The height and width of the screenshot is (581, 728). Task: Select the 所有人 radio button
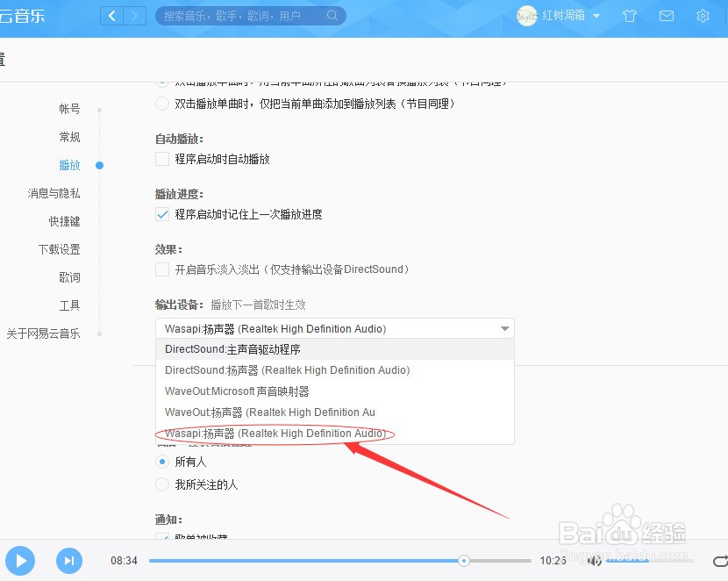tap(162, 462)
